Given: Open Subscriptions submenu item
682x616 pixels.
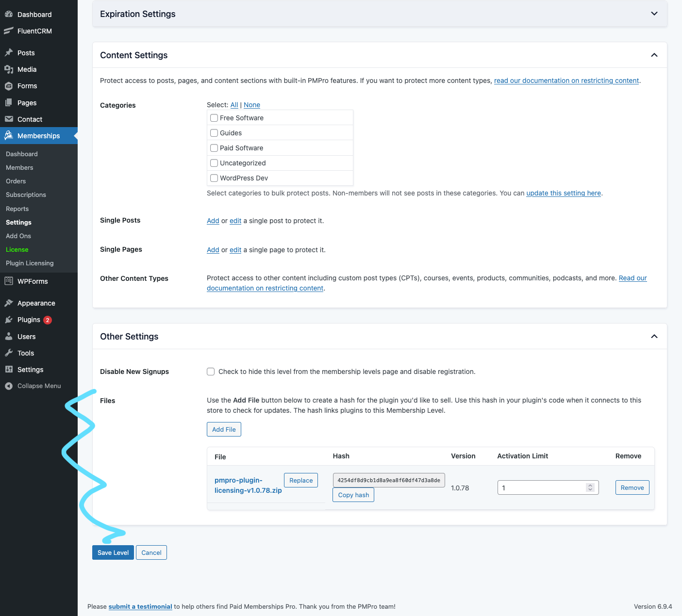Looking at the screenshot, I should [26, 195].
